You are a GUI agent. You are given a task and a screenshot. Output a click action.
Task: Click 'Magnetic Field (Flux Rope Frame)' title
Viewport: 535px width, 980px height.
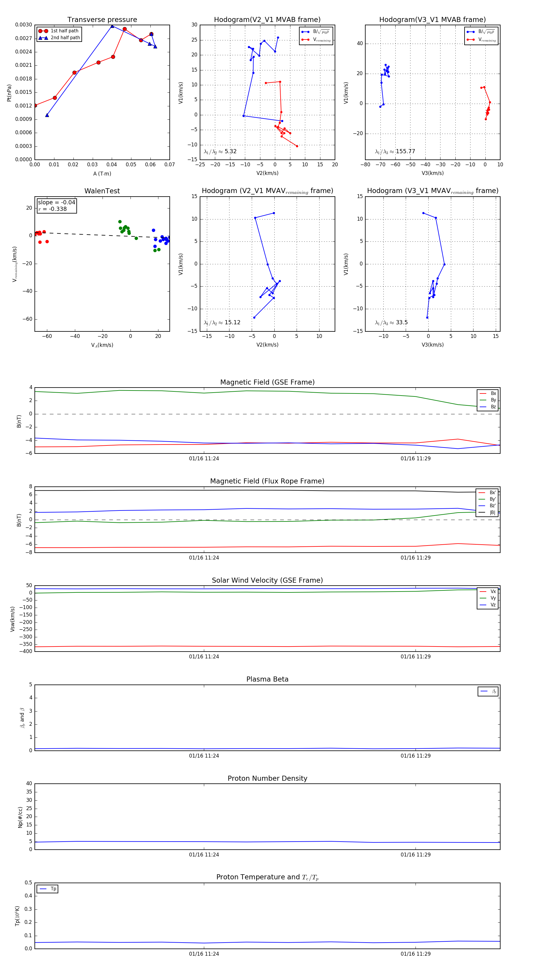[x=267, y=481]
